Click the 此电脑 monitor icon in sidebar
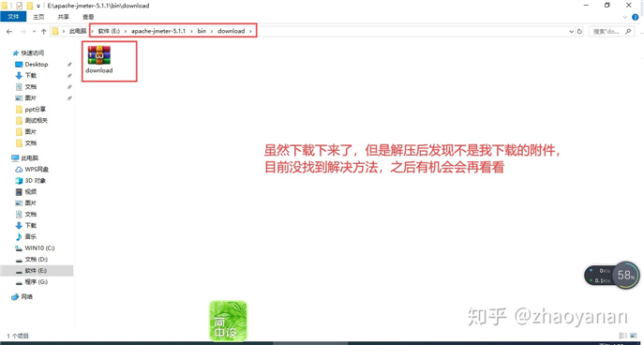 15,158
